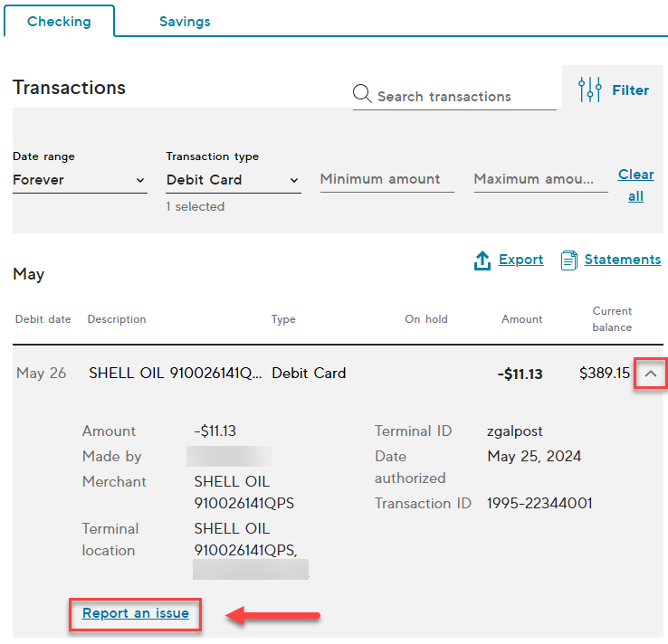Click the Minimum amount field
The height and width of the screenshot is (644, 668).
(x=386, y=179)
